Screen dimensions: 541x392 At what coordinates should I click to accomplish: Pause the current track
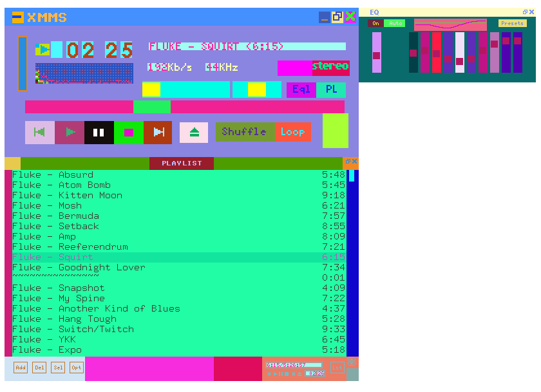(99, 132)
